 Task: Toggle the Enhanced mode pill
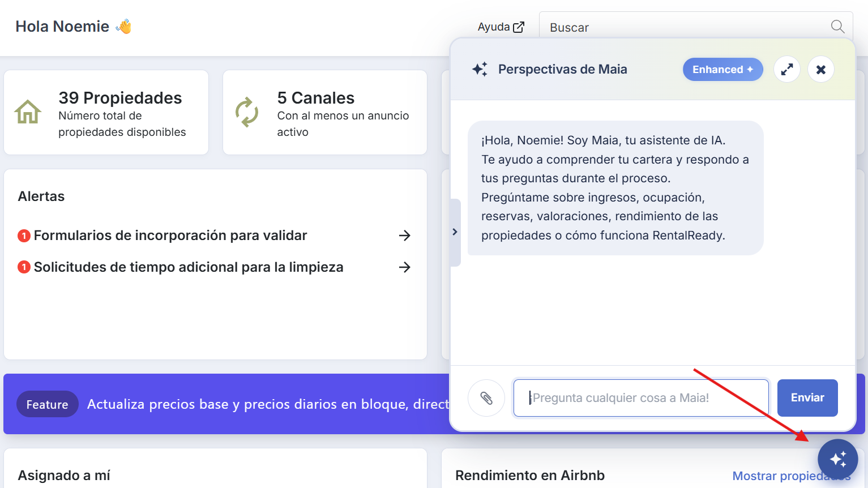pos(722,70)
